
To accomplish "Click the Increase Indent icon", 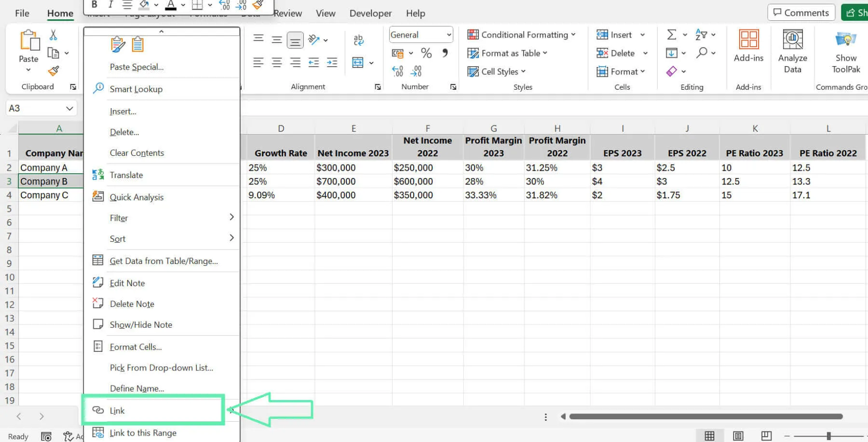I will [x=332, y=62].
